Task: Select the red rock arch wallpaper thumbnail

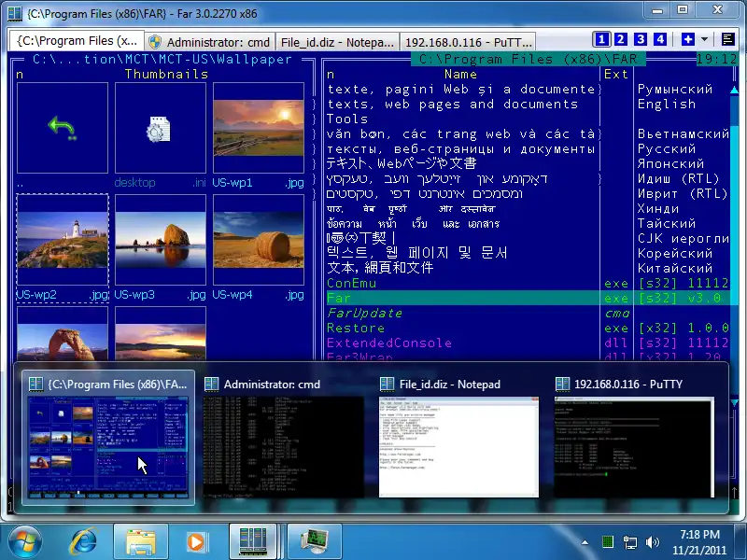Action: [x=63, y=334]
